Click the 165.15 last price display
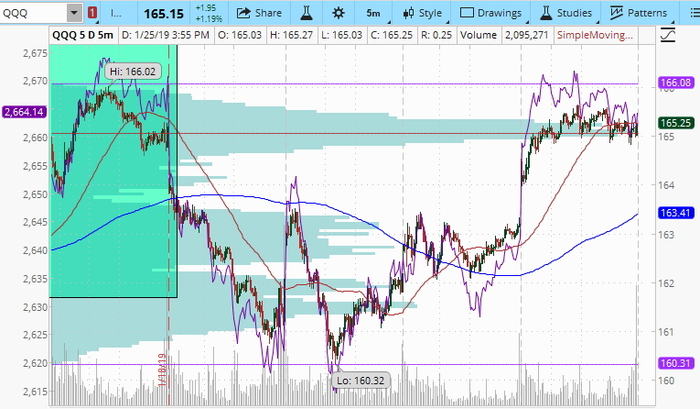 click(164, 13)
